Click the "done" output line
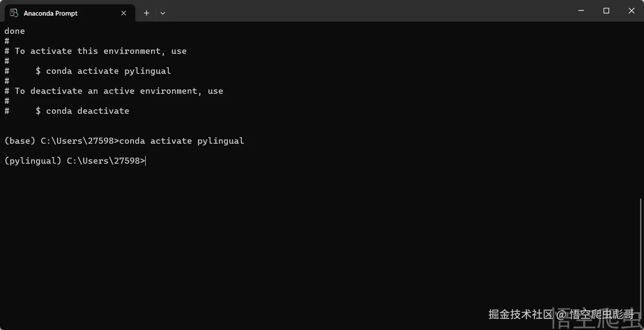The width and height of the screenshot is (644, 330). coord(15,31)
